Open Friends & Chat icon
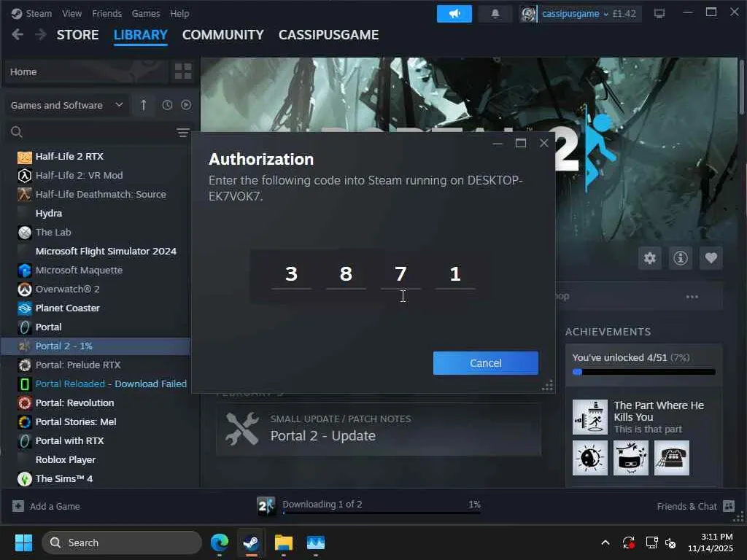The width and height of the screenshot is (747, 560). (x=729, y=506)
